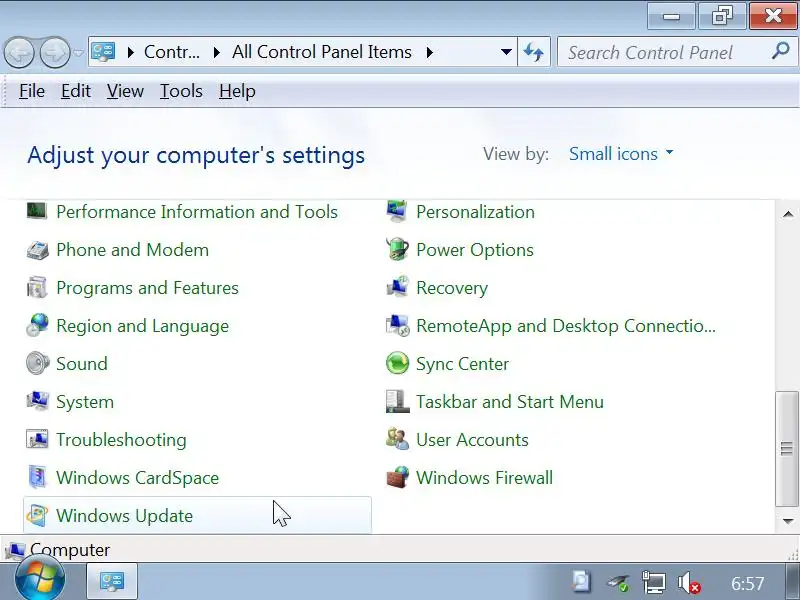This screenshot has width=800, height=600.
Task: Expand arrow before All Control Panel Items
Action: (217, 52)
